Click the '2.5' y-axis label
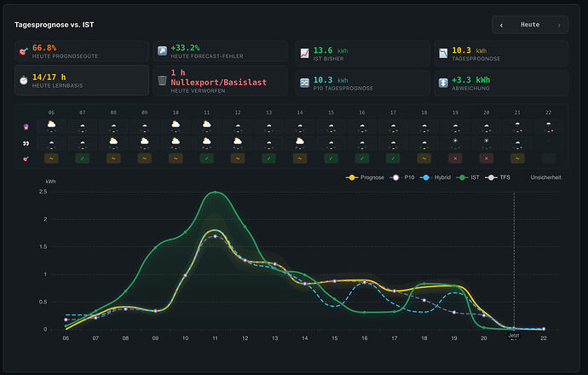Image resolution: width=588 pixels, height=375 pixels. click(x=43, y=192)
